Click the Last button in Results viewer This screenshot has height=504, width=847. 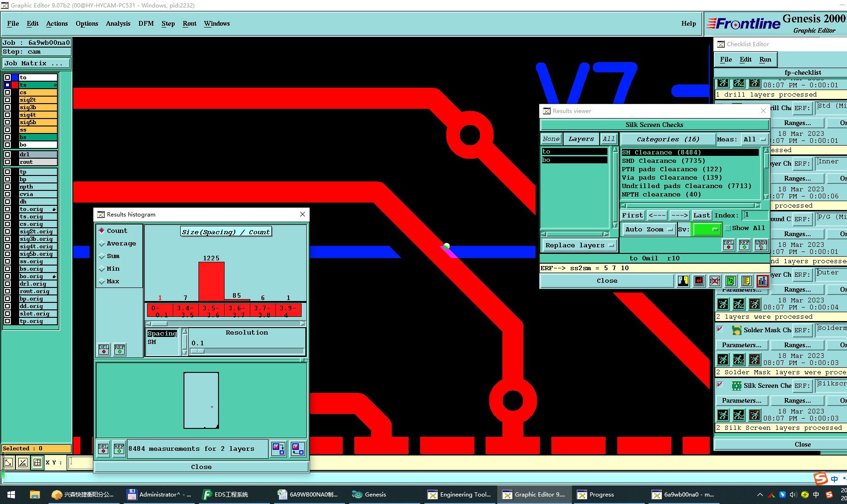(701, 215)
